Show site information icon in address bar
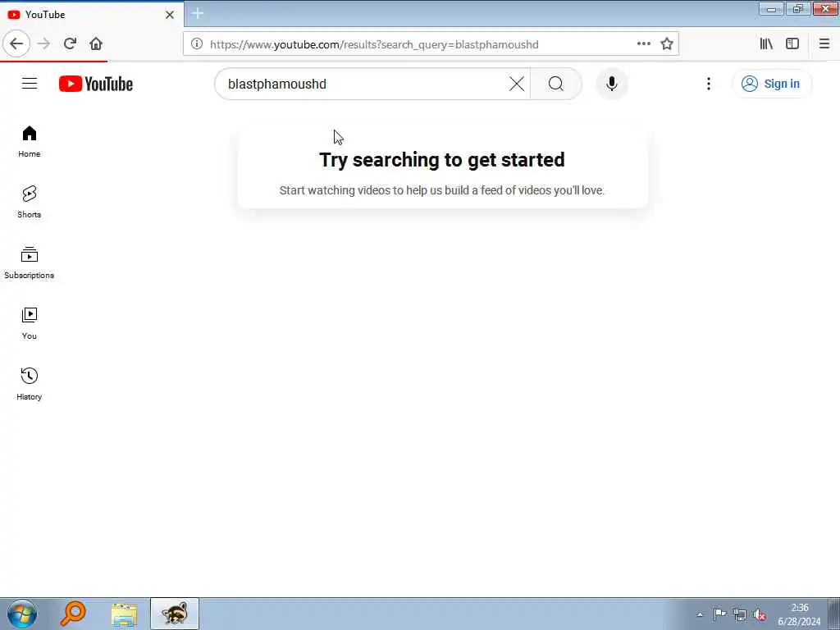 [197, 44]
